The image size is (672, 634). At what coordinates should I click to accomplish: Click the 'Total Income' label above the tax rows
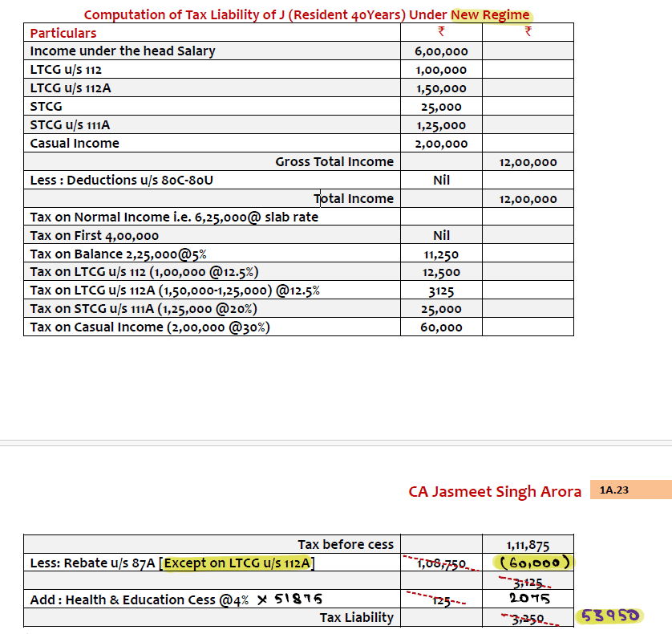(354, 198)
